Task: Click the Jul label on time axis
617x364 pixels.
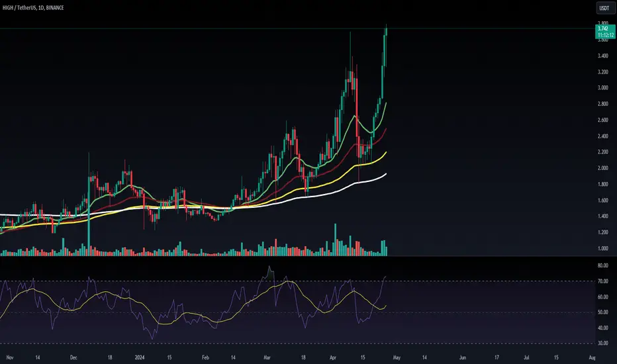Action: point(526,357)
